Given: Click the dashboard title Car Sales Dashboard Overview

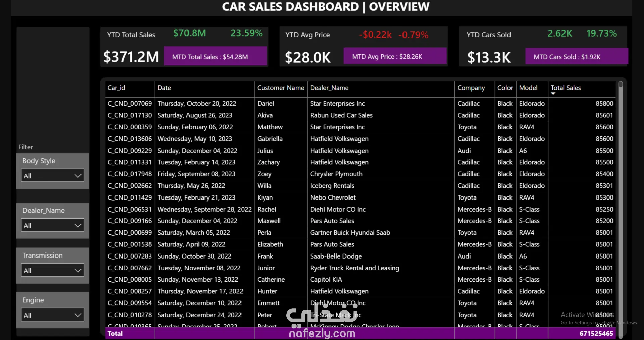Looking at the screenshot, I should (x=326, y=7).
